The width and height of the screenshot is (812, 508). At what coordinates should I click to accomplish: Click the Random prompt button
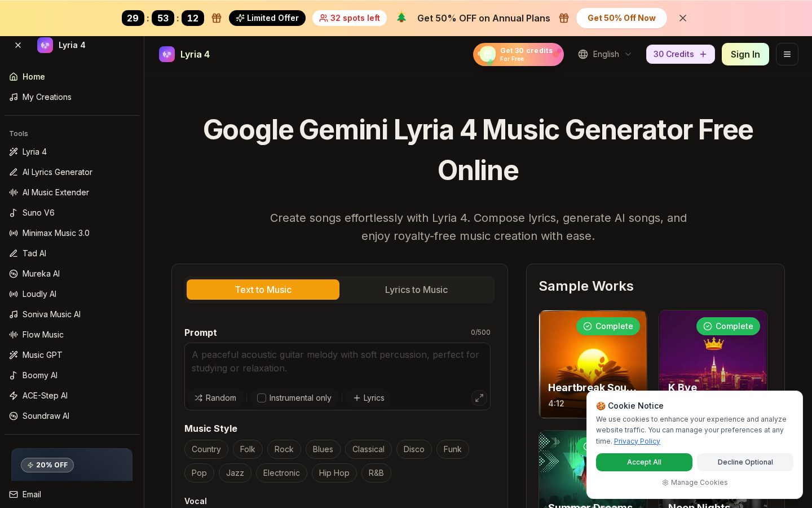click(215, 398)
